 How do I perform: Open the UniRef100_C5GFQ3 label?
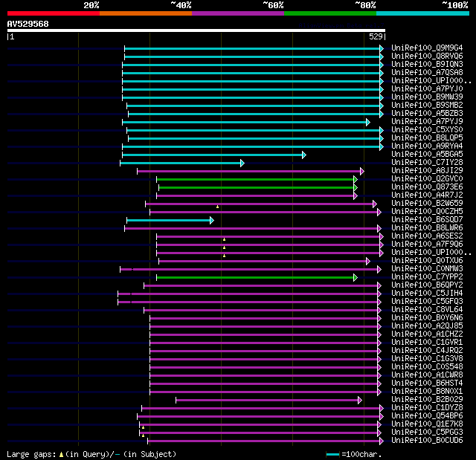(x=427, y=302)
